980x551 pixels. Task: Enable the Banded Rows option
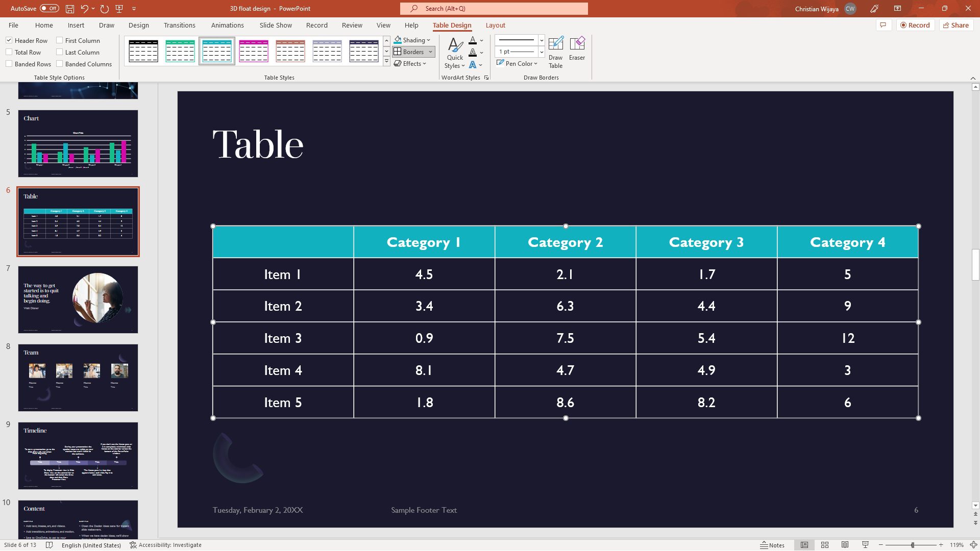pos(9,64)
